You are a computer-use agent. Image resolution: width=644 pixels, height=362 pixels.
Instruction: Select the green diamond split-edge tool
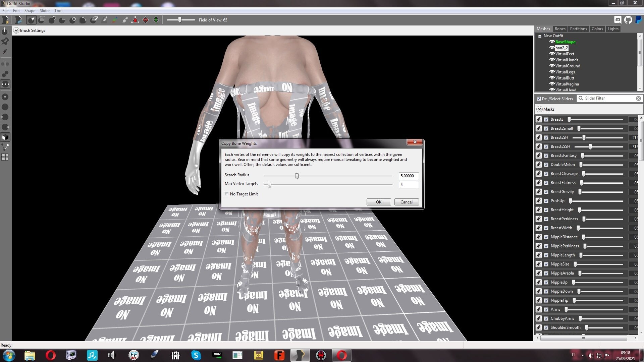pos(156,20)
